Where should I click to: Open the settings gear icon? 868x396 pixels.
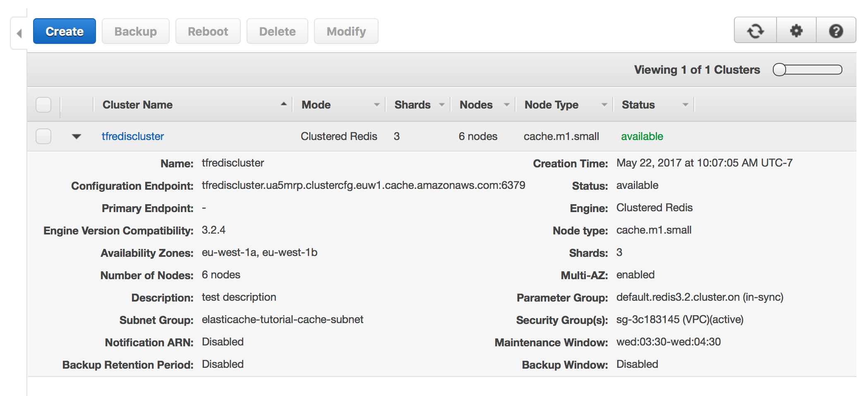pyautogui.click(x=796, y=31)
